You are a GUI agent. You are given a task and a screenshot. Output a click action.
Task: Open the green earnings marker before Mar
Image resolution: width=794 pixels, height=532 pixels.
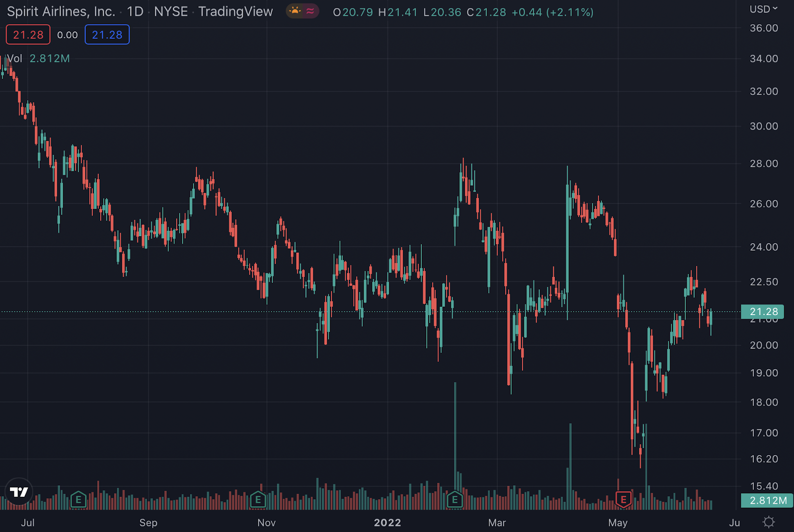tap(455, 500)
